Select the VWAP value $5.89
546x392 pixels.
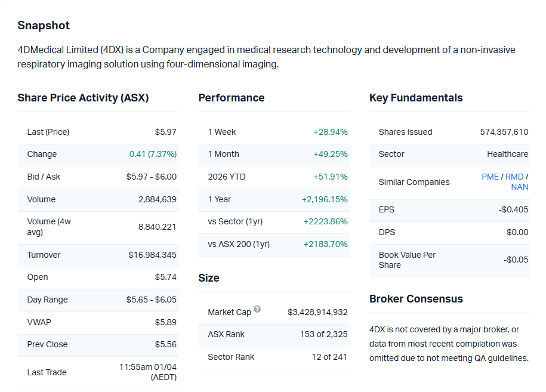click(x=166, y=322)
